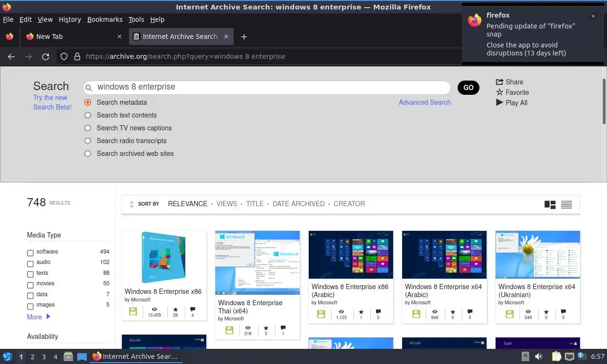Click star icon on Windows 8 Enterprise x64 (Arabic)
Screen dimensions: 607x364
click(x=453, y=312)
